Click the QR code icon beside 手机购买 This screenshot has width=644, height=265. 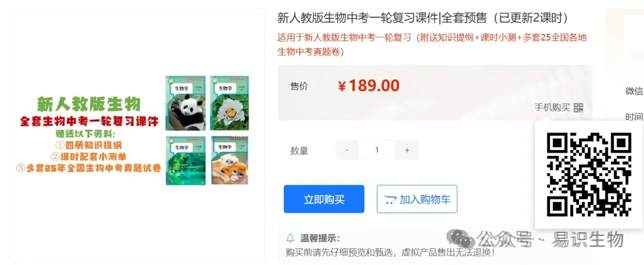578,108
